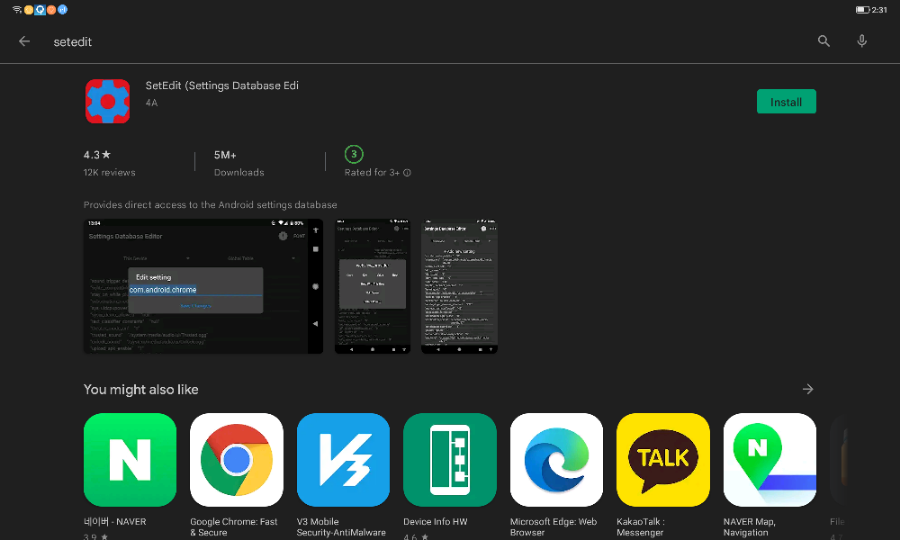Open the third portrait screenshot
This screenshot has width=900, height=540.
[459, 286]
